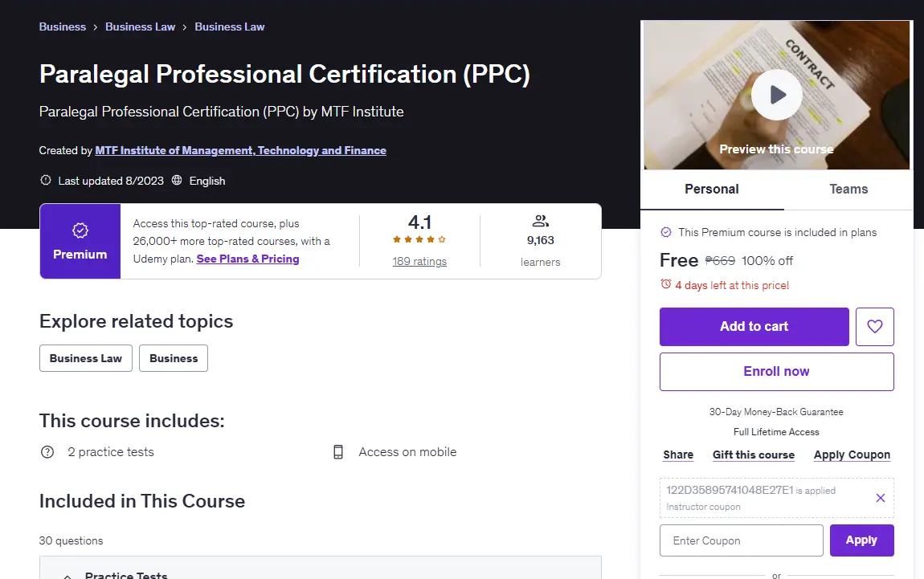Screen dimensions: 924x579
Task: Click the Enter Coupon input field
Action: (x=742, y=540)
